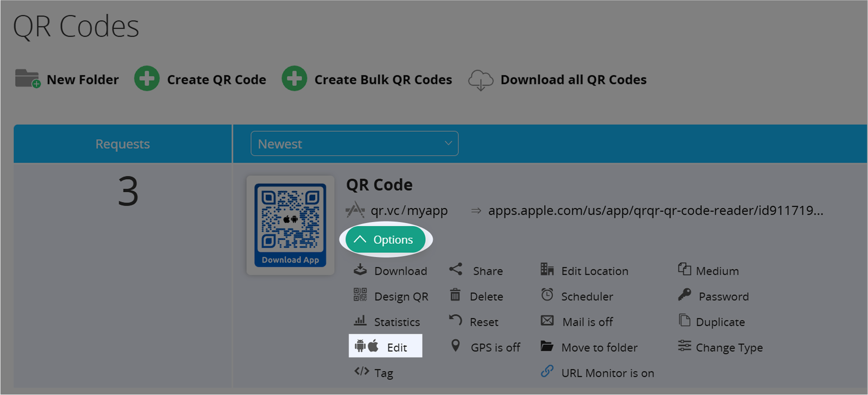Open the Change Type option text
The width and height of the screenshot is (868, 395).
tap(729, 348)
